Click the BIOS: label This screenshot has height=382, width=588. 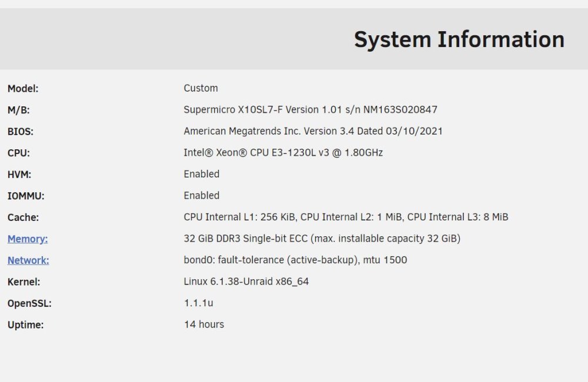20,132
